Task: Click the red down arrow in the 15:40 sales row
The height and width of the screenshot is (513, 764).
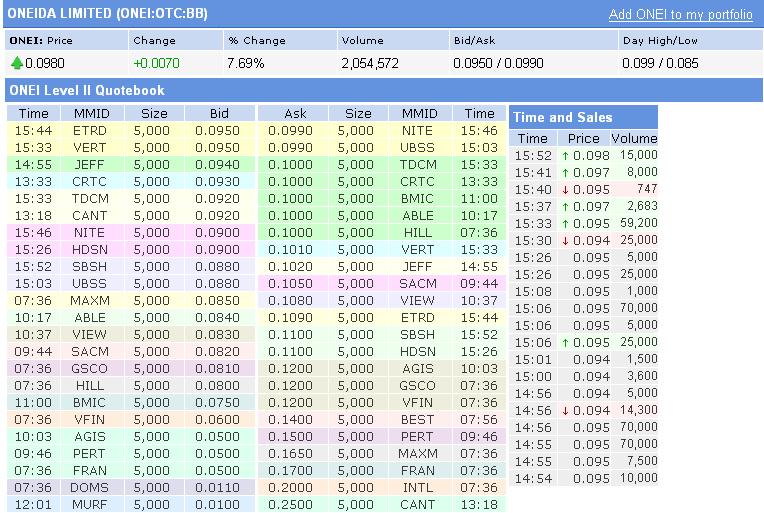Action: [x=565, y=190]
